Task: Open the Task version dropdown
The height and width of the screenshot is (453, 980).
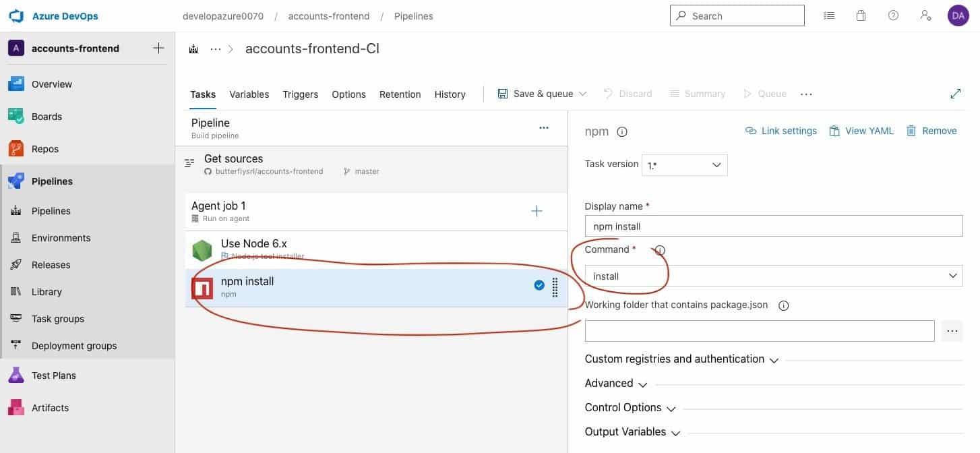Action: [x=684, y=165]
